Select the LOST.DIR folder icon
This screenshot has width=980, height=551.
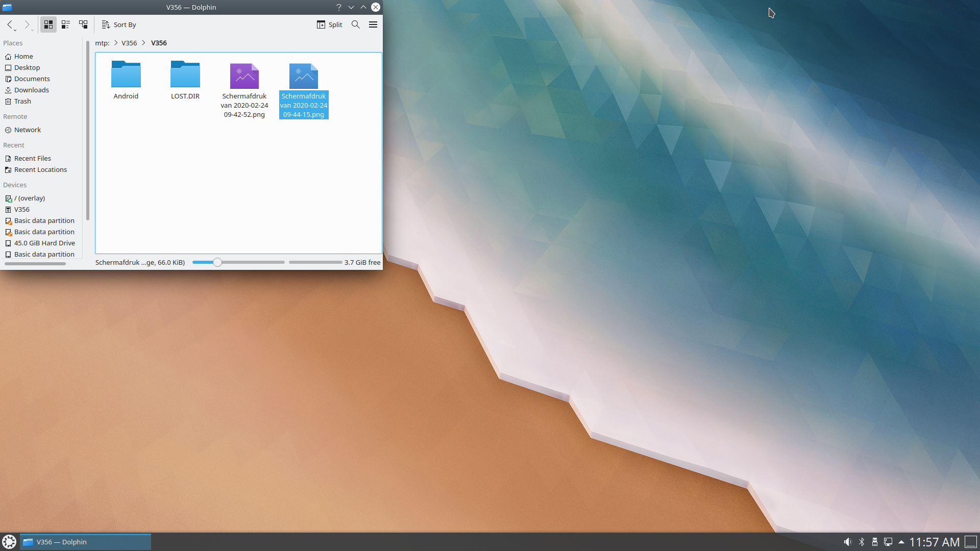point(185,74)
